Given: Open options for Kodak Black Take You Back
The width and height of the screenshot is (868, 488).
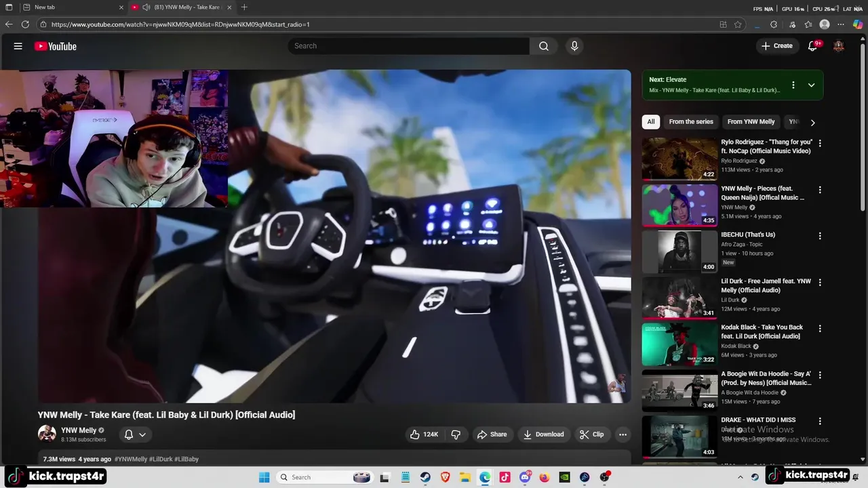Looking at the screenshot, I should [820, 328].
